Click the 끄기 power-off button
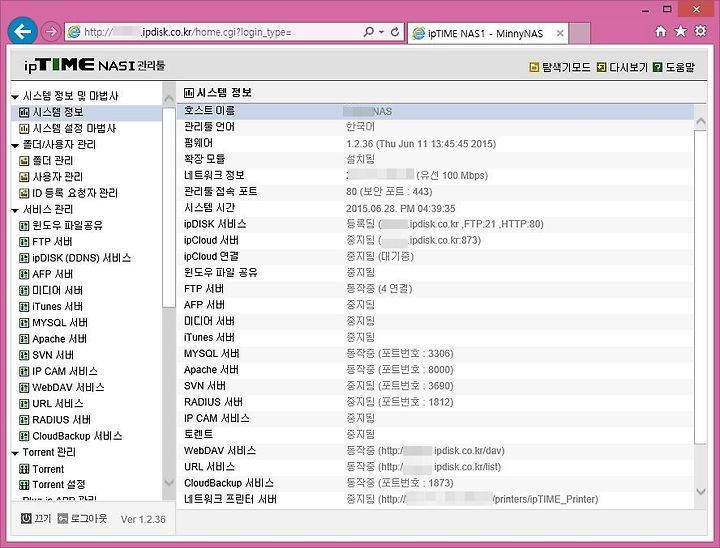 pos(36,519)
